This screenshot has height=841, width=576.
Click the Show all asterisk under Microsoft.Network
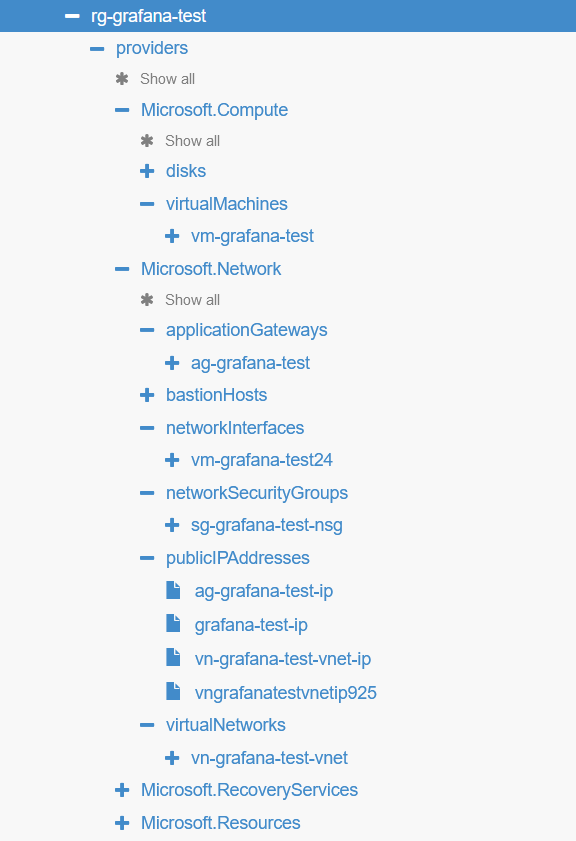[x=147, y=300]
